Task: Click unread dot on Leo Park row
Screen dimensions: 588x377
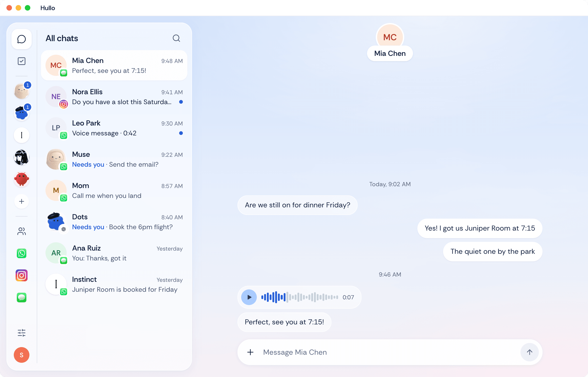Action: point(181,133)
